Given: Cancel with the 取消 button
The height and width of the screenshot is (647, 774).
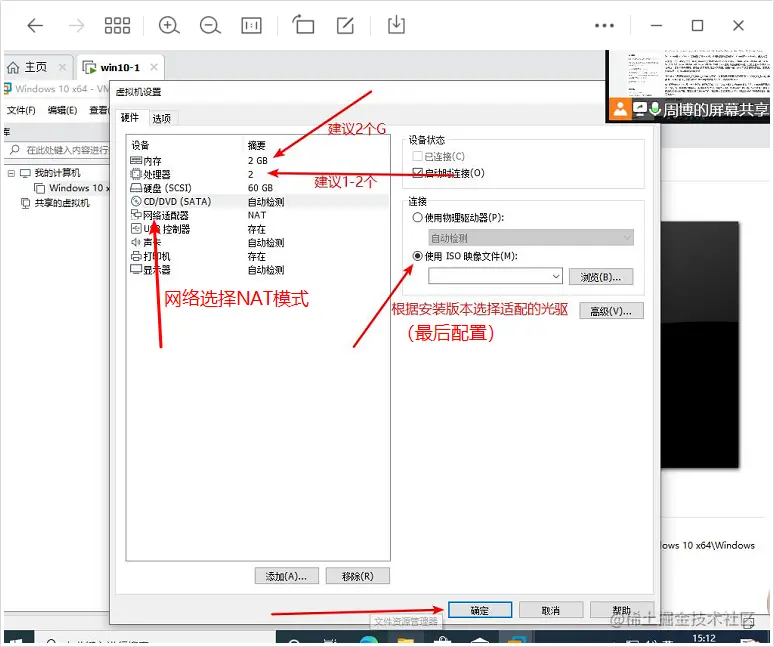Looking at the screenshot, I should pos(551,610).
